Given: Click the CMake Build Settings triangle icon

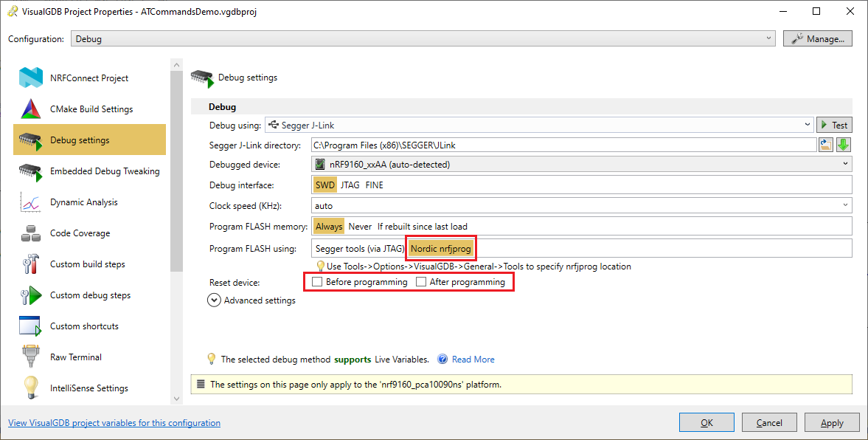Looking at the screenshot, I should point(30,109).
